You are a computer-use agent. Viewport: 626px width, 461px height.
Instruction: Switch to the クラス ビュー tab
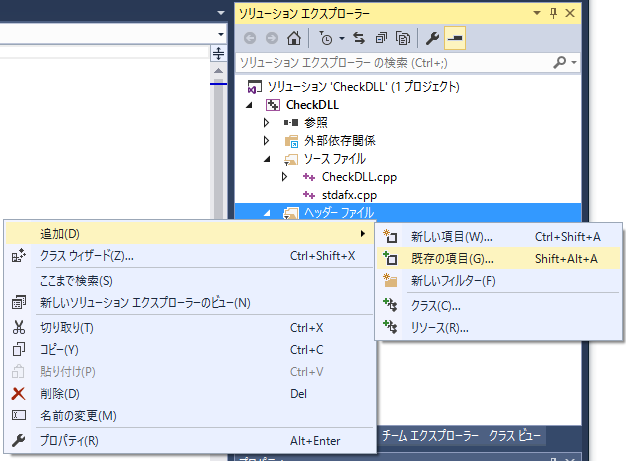point(516,436)
